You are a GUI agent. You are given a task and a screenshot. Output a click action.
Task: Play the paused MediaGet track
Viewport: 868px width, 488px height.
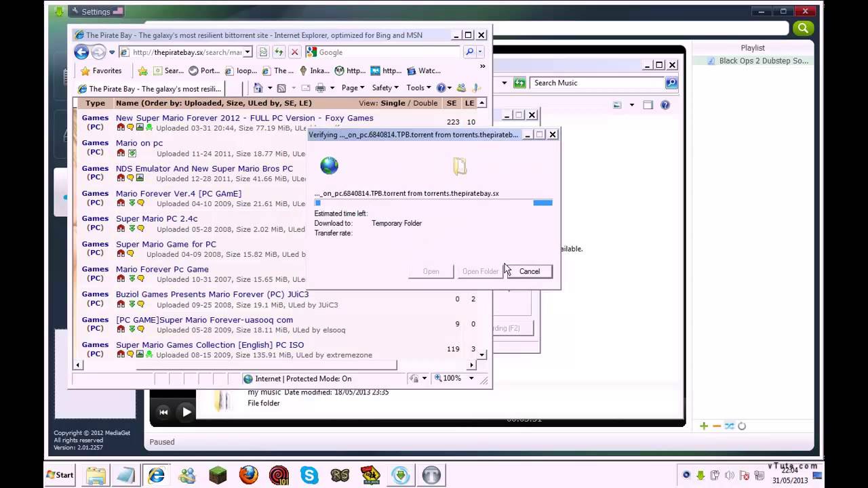(x=186, y=411)
